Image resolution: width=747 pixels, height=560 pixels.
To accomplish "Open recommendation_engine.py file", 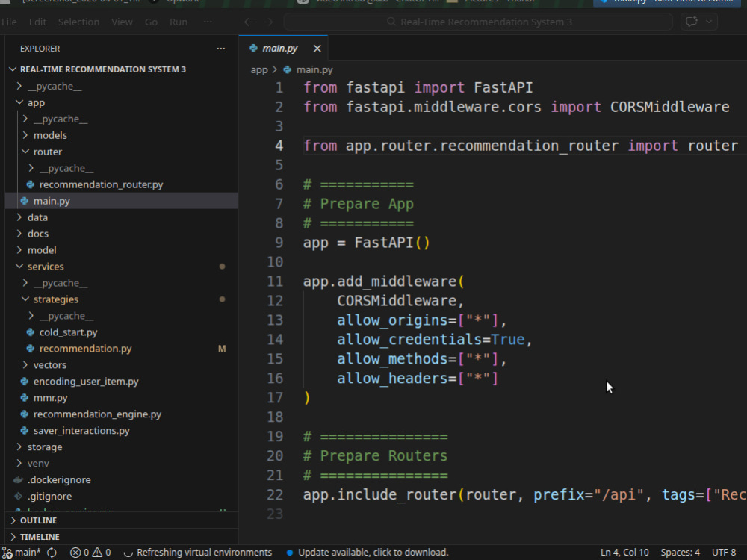I will pos(97,414).
